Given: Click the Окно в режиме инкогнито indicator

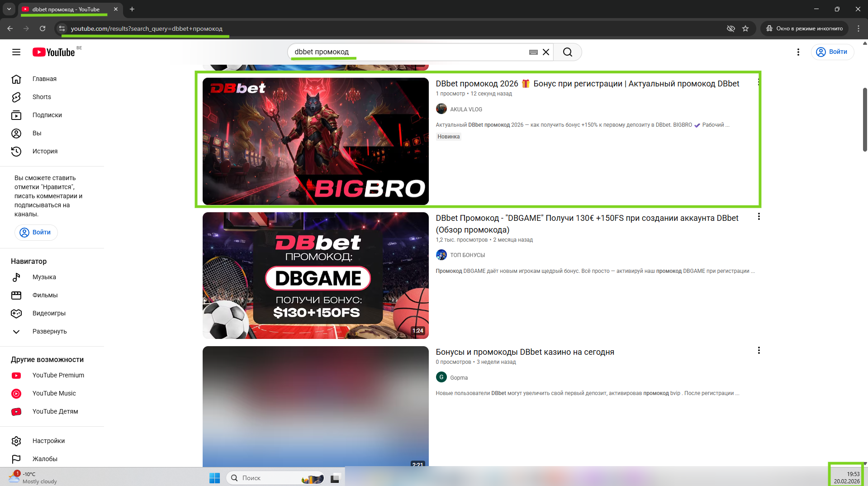Looking at the screenshot, I should pos(804,29).
